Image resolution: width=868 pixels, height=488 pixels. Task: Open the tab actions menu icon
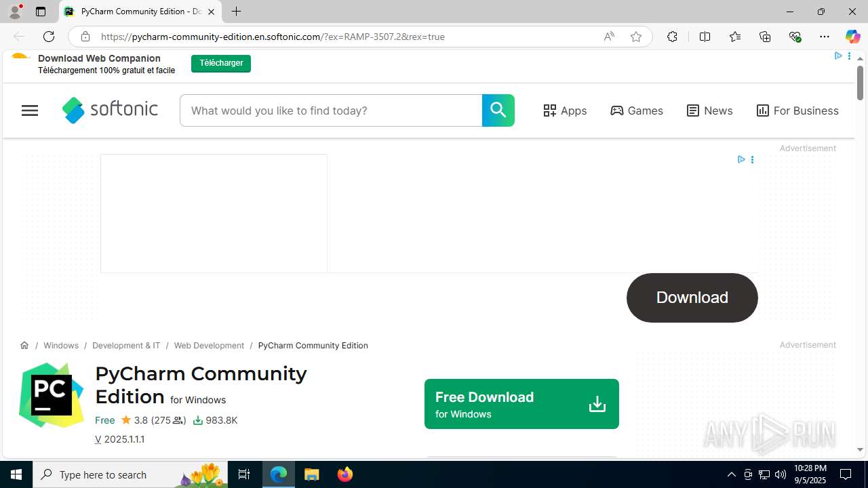click(x=41, y=12)
